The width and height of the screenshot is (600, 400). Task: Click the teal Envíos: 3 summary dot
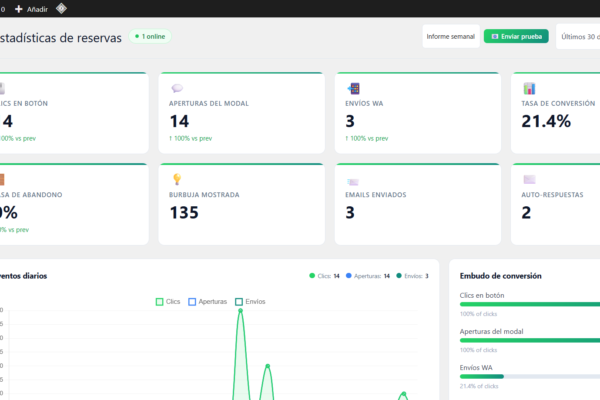(399, 276)
